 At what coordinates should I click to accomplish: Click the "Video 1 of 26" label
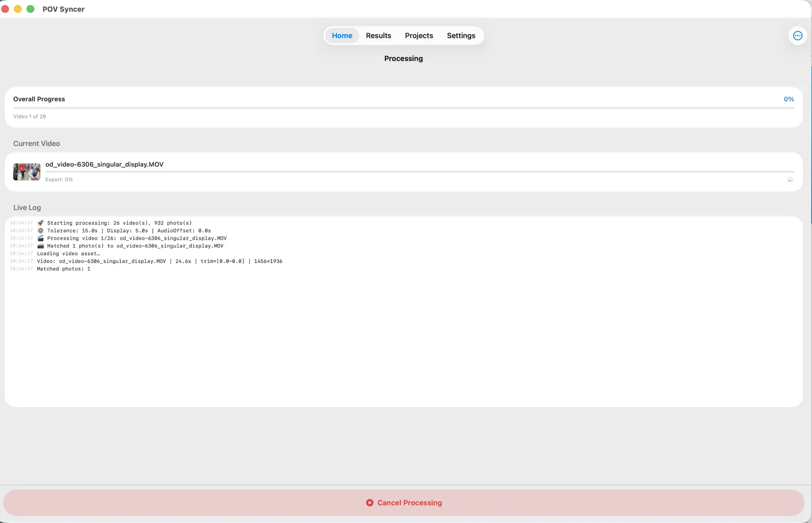(29, 116)
